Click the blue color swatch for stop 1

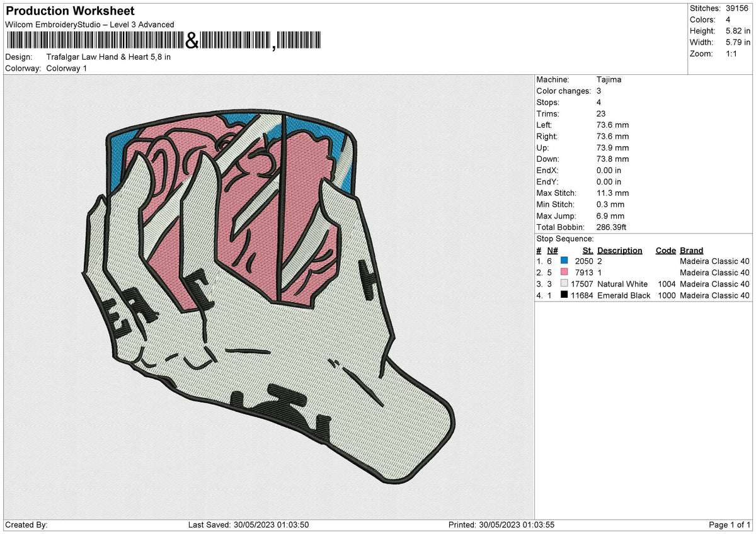564,261
